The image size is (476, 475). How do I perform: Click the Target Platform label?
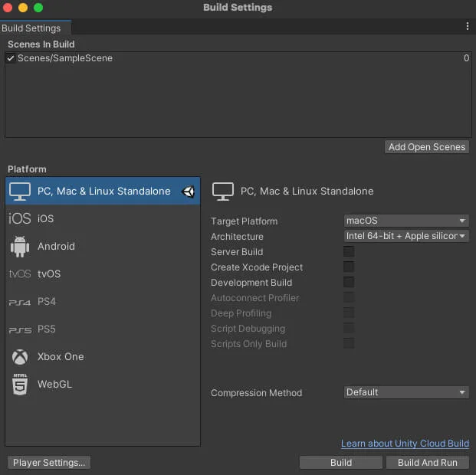(244, 221)
